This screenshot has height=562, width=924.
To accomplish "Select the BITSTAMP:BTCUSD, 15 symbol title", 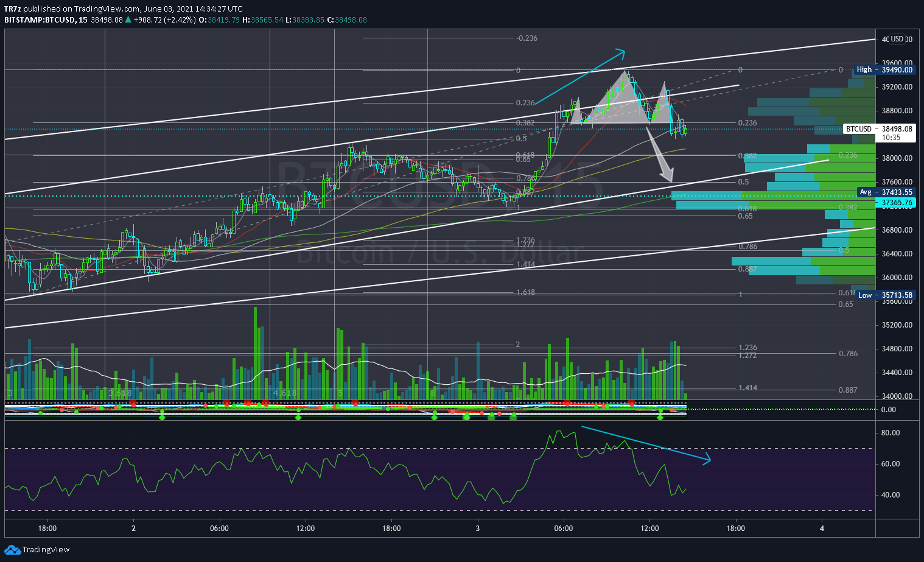I will click(x=46, y=19).
